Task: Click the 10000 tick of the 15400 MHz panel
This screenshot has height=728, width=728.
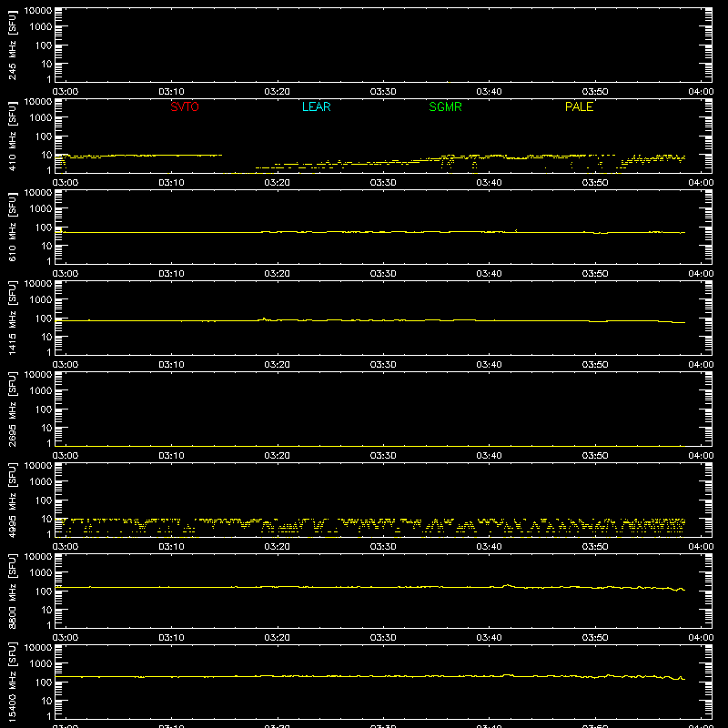Action: tap(38, 648)
